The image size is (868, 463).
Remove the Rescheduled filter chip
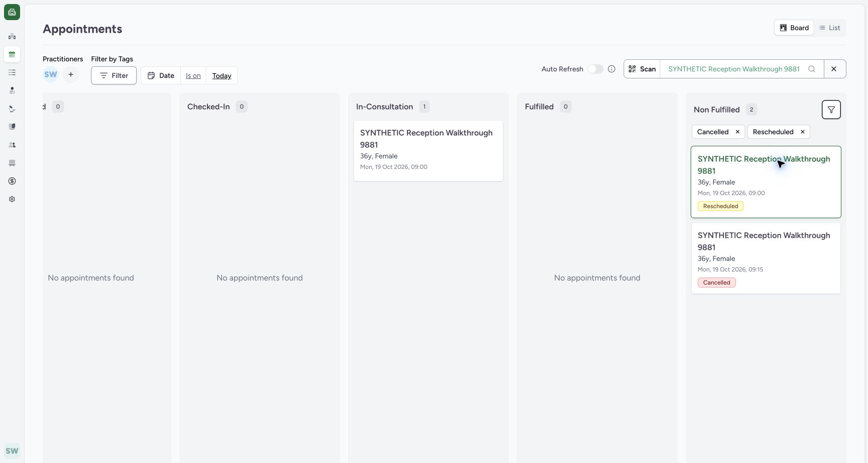pyautogui.click(x=803, y=132)
